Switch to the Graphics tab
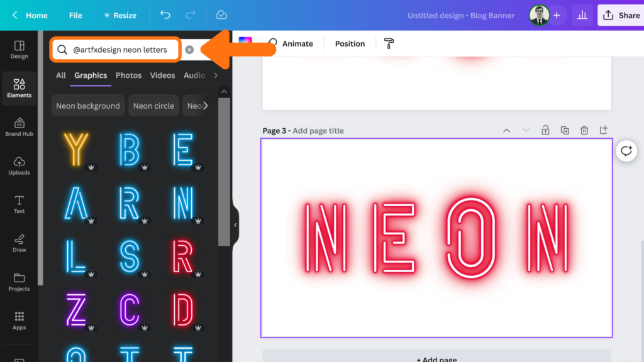Image resolution: width=644 pixels, height=362 pixels. coord(91,75)
